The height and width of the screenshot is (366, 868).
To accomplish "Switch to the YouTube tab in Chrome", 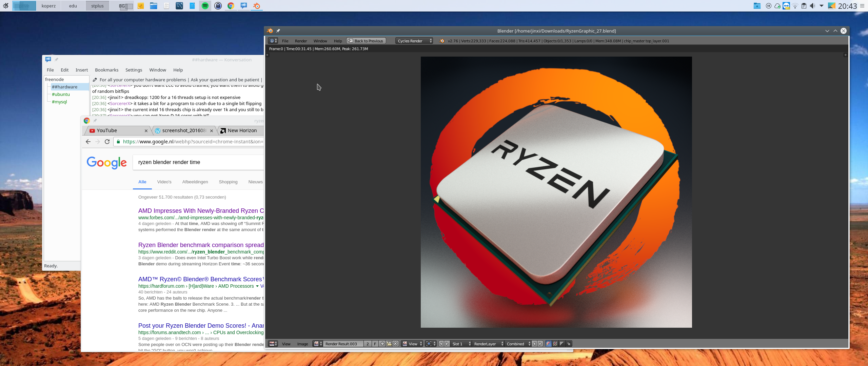I will click(118, 130).
